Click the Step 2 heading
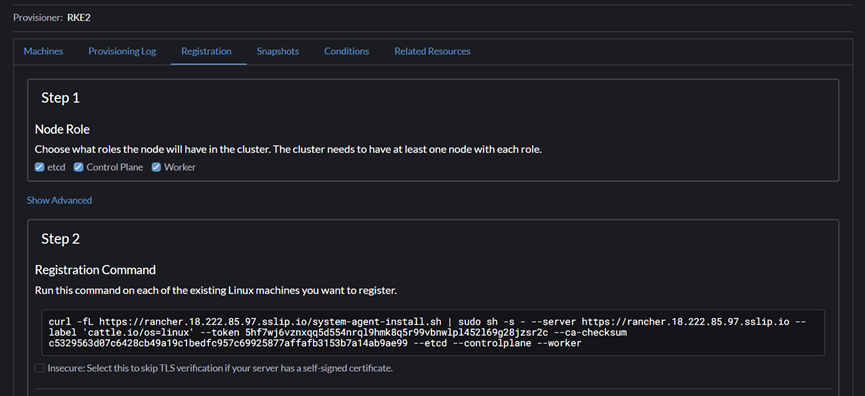865x396 pixels. point(61,239)
